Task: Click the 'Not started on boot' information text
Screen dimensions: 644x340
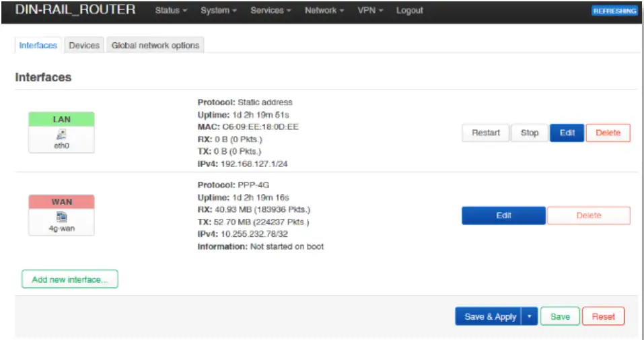Action: [287, 246]
